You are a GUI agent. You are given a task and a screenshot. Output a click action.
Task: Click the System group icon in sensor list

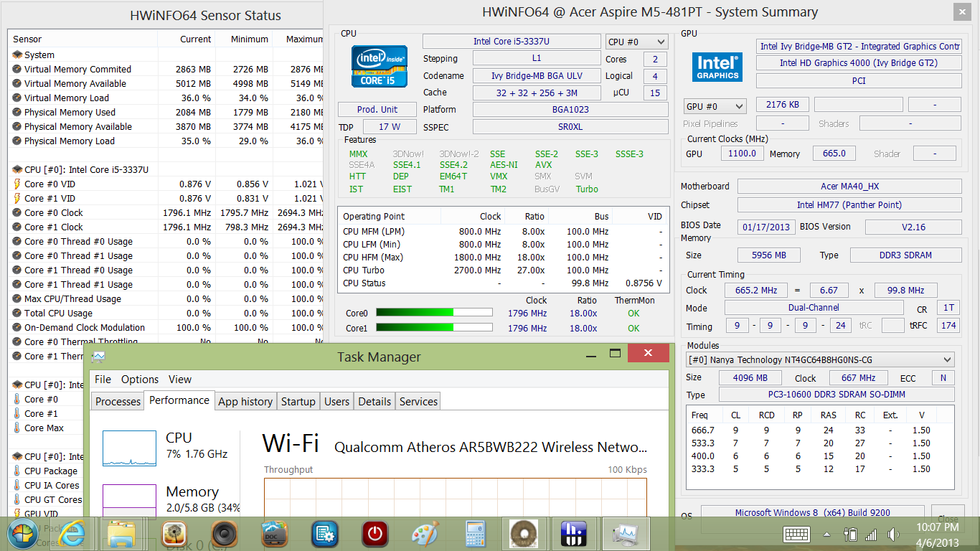[17, 55]
